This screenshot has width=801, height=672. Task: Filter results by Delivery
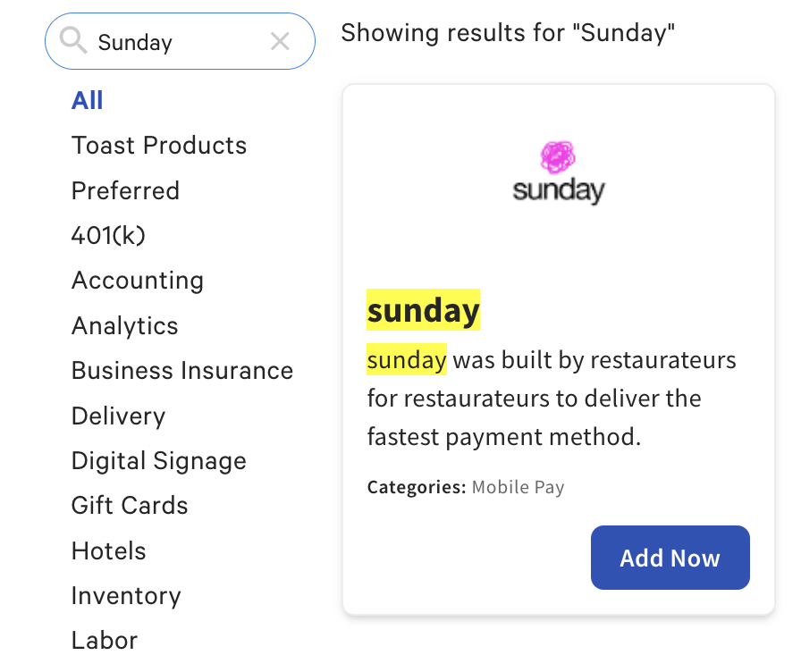pyautogui.click(x=118, y=416)
